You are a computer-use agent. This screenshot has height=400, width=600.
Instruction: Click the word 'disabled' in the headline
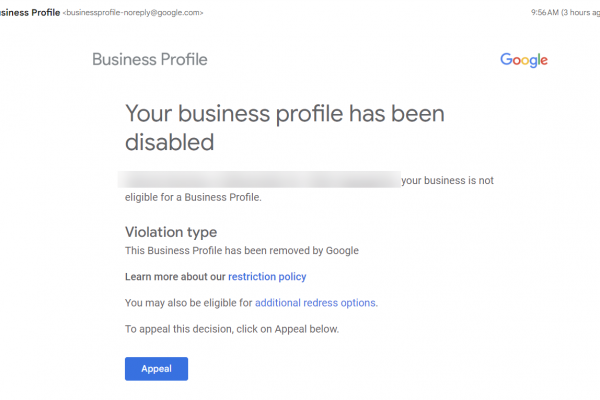pyautogui.click(x=170, y=142)
